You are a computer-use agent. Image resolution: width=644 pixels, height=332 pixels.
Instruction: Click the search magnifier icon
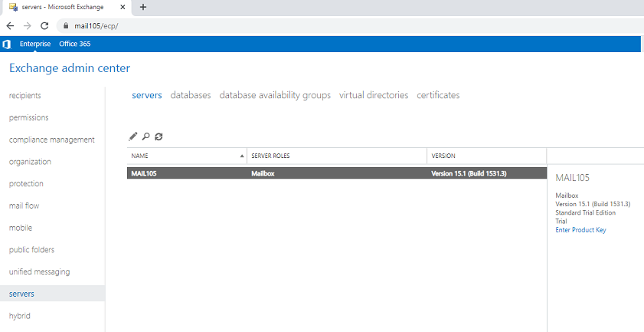point(145,136)
